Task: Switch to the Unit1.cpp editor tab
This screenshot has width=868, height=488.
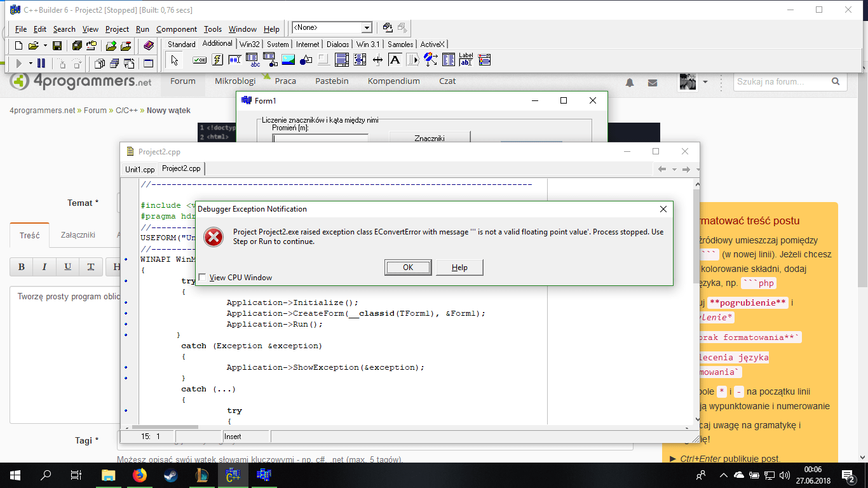Action: (140, 170)
